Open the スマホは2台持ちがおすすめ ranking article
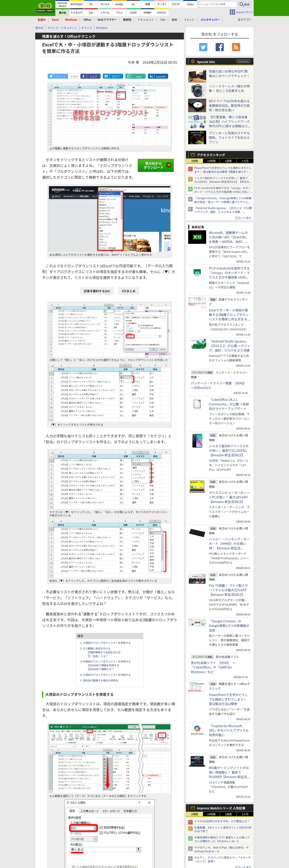Image resolution: width=289 pixels, height=868 pixels. [x=222, y=821]
